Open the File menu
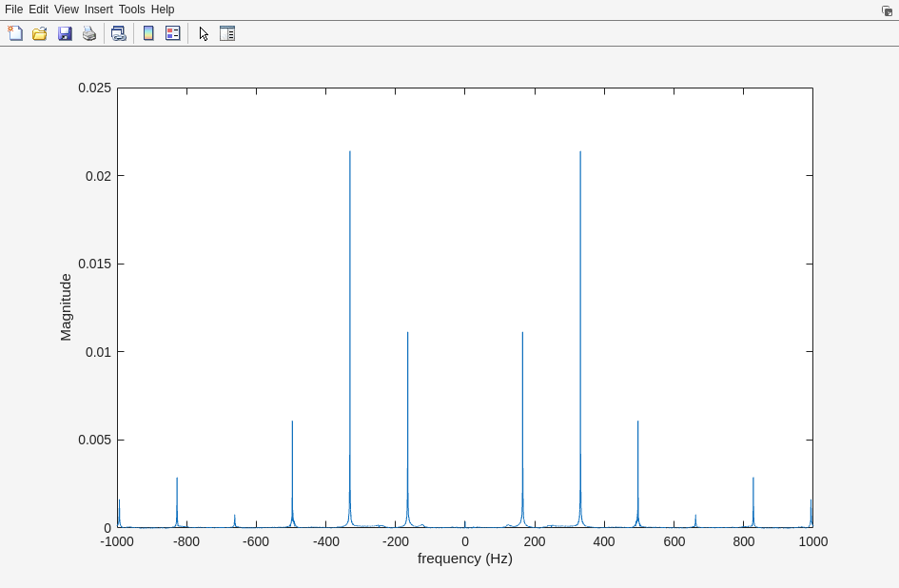 (13, 10)
